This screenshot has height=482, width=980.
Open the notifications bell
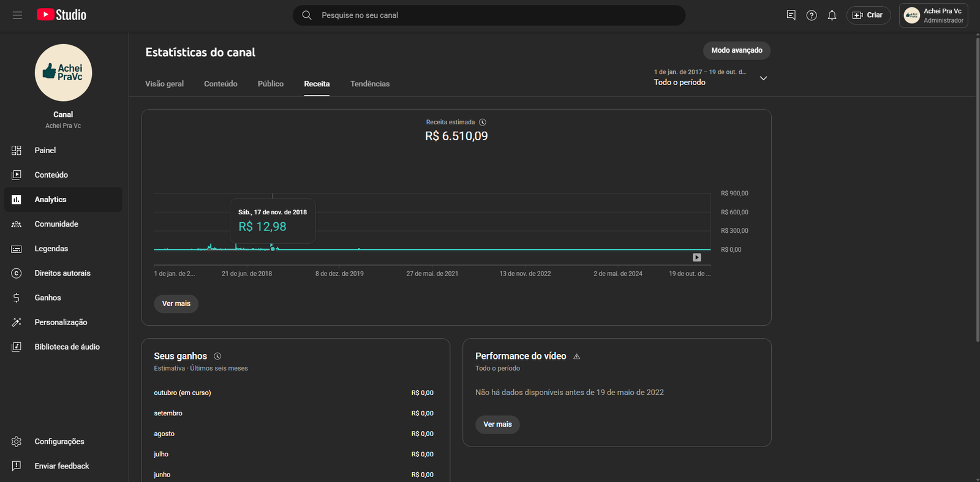832,15
